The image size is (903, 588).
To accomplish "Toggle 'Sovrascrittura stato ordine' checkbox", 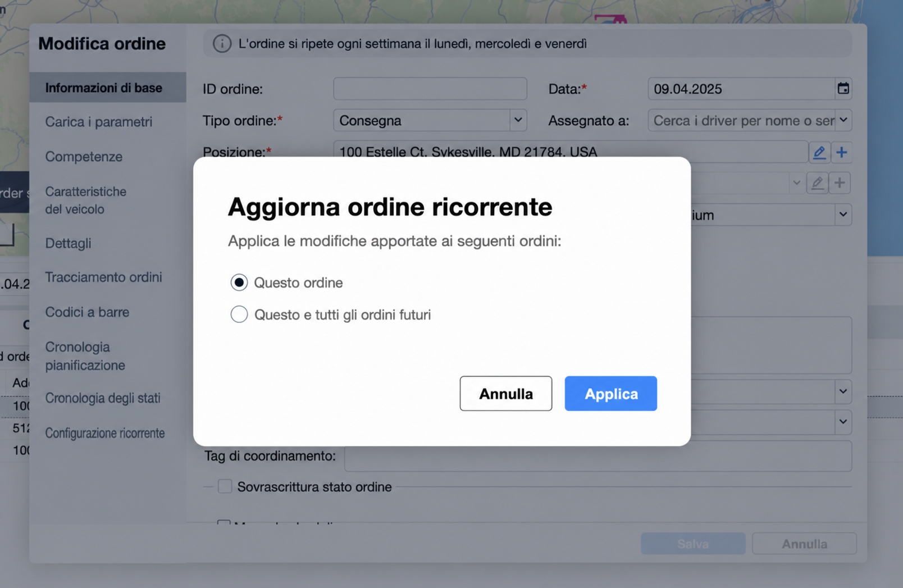I will (x=225, y=486).
